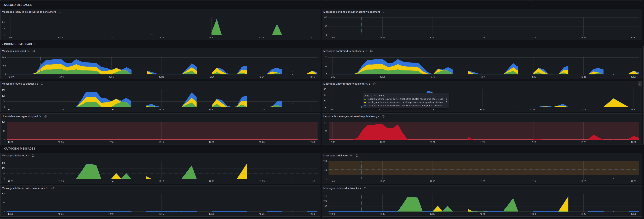Select rabbitmq-cluster-server-2 entry in the tooltip
644x219 pixels.
point(405,106)
